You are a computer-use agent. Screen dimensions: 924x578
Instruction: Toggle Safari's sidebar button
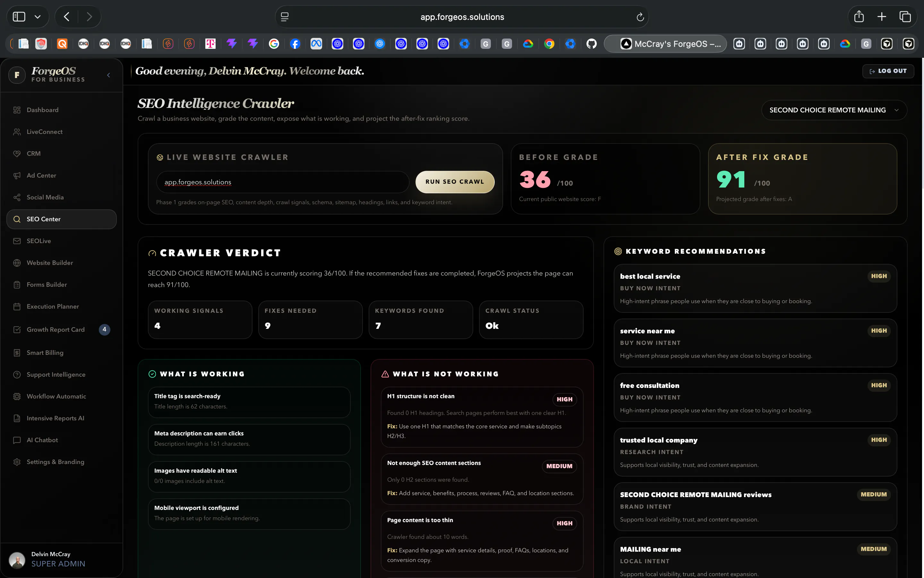tap(19, 16)
